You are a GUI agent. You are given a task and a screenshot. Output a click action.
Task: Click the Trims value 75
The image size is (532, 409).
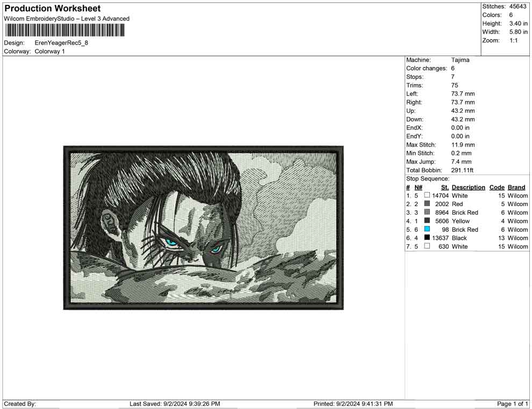pyautogui.click(x=455, y=85)
